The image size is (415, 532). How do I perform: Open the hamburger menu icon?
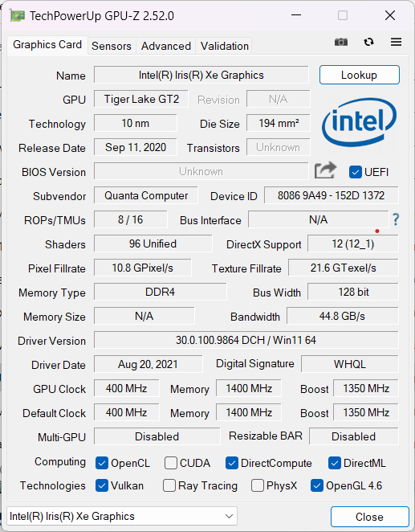396,42
